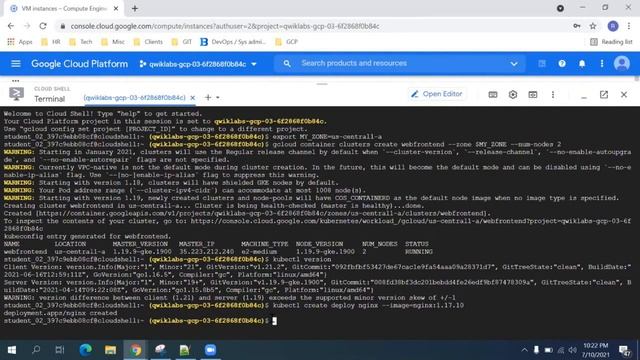Bookmark this page with the star icon
This screenshot has width=640, height=360.
593,26
